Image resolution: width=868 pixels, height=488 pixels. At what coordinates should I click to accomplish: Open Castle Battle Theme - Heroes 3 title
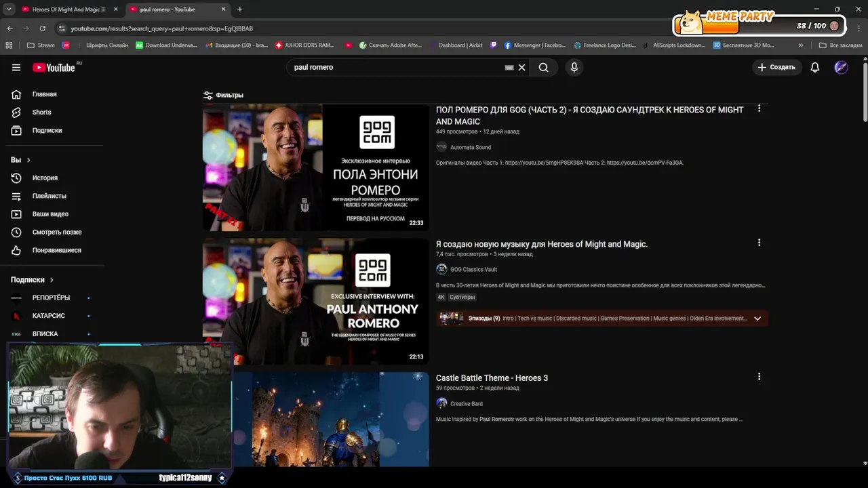pos(492,378)
